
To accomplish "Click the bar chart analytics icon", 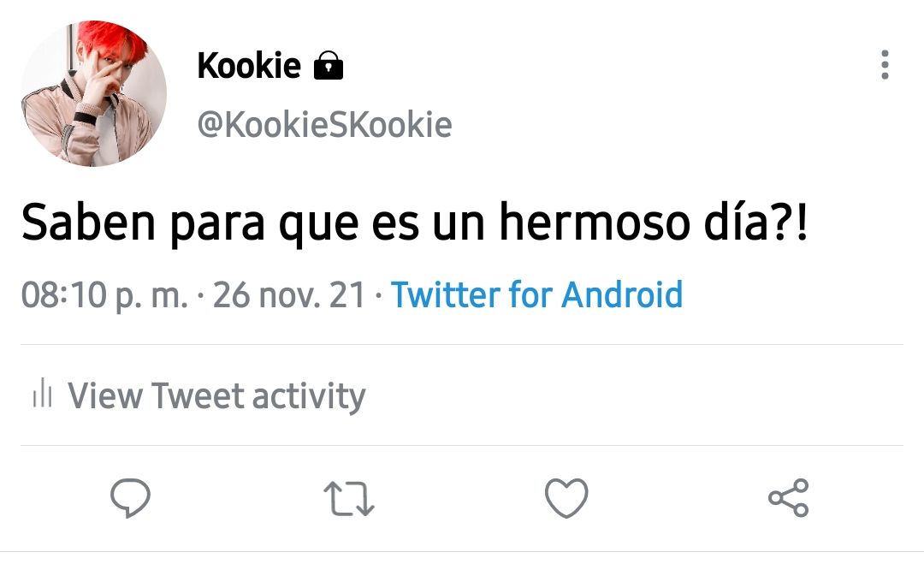I will 43,394.
